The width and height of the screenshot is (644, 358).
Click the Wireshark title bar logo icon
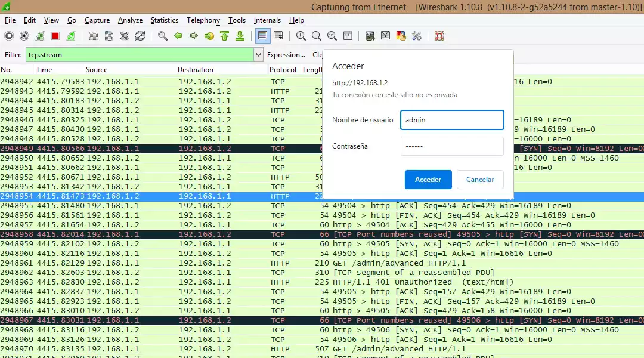pos(6,6)
